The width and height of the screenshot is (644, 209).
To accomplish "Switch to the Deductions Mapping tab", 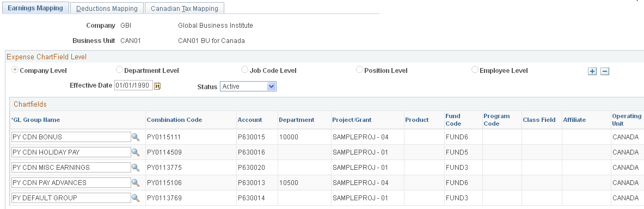I will pos(107,8).
